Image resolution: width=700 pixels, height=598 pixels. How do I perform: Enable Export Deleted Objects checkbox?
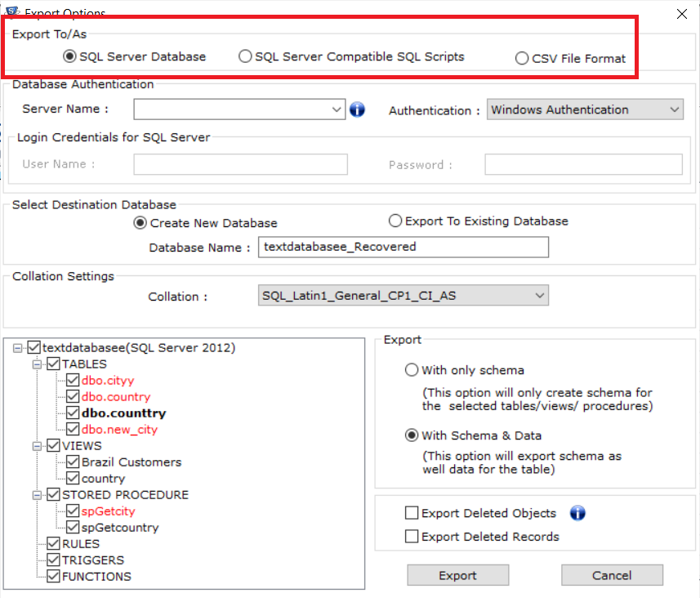(412, 513)
